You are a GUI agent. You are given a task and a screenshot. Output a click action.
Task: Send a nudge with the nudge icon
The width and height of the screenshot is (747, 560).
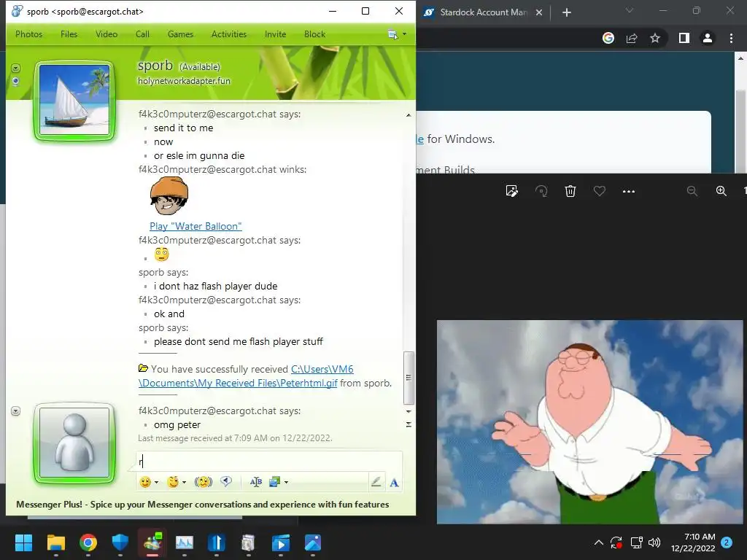204,482
